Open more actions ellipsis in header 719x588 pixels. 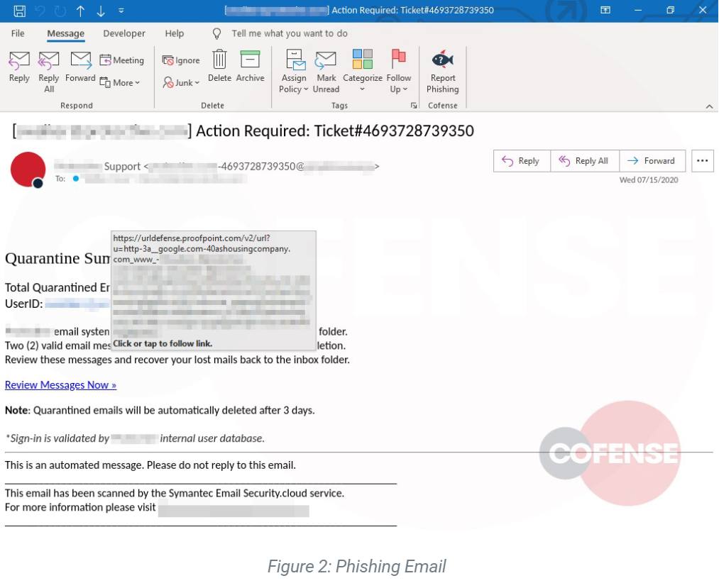click(x=702, y=161)
